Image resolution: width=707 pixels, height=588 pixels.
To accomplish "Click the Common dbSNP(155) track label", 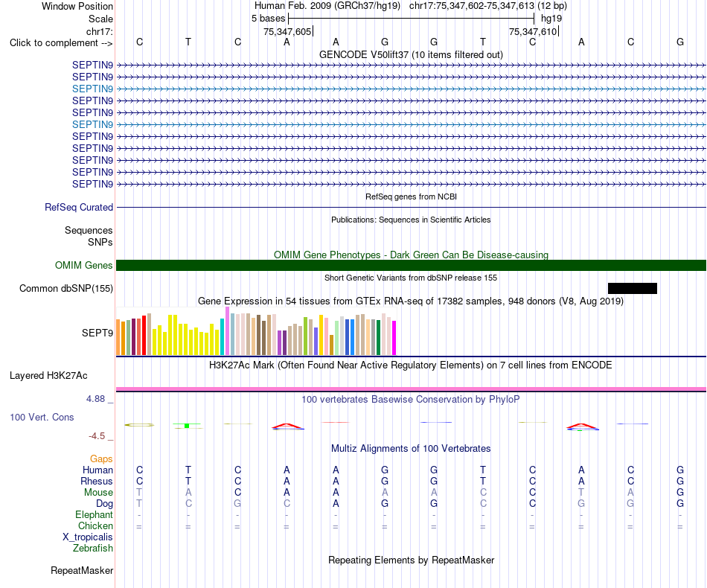I will pyautogui.click(x=65, y=289).
